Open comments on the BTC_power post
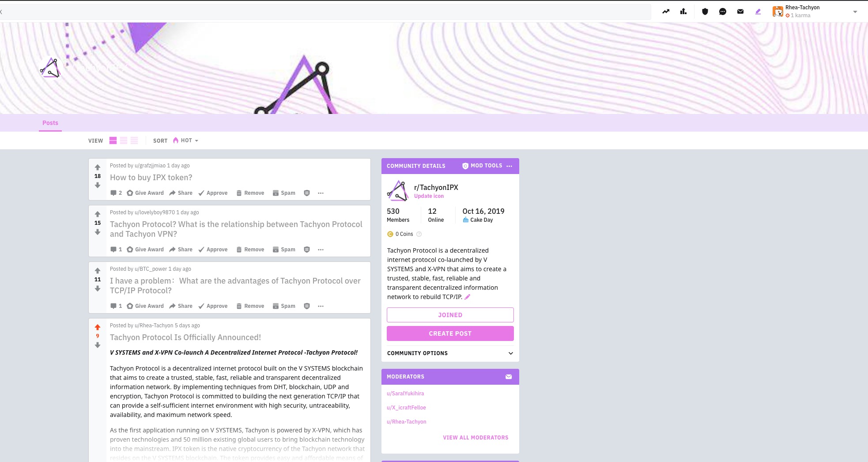This screenshot has height=462, width=868. (116, 306)
